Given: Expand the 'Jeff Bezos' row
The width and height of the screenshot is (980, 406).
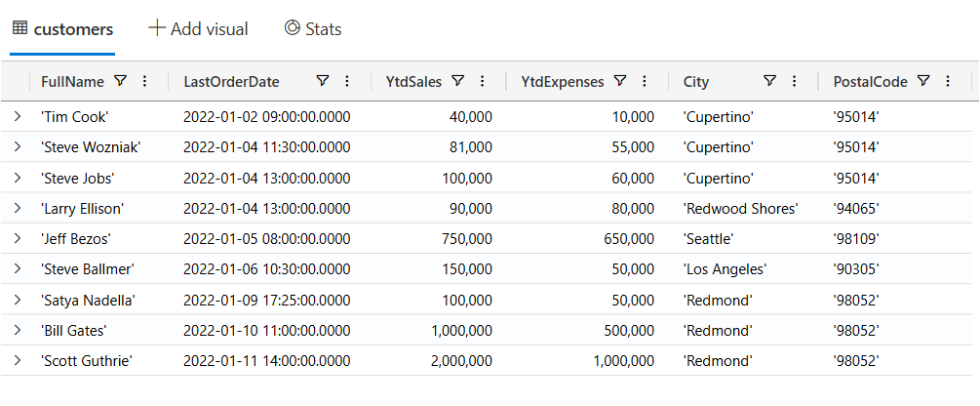Looking at the screenshot, I should point(17,239).
